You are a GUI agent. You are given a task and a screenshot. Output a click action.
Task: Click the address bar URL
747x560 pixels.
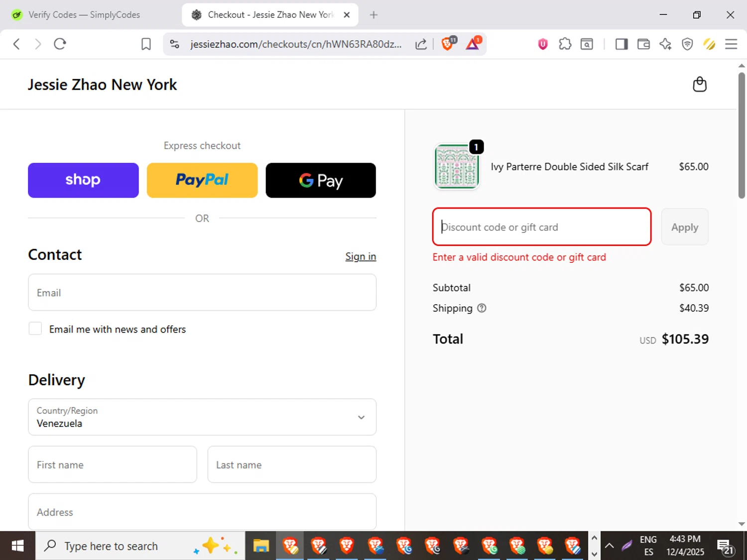296,44
